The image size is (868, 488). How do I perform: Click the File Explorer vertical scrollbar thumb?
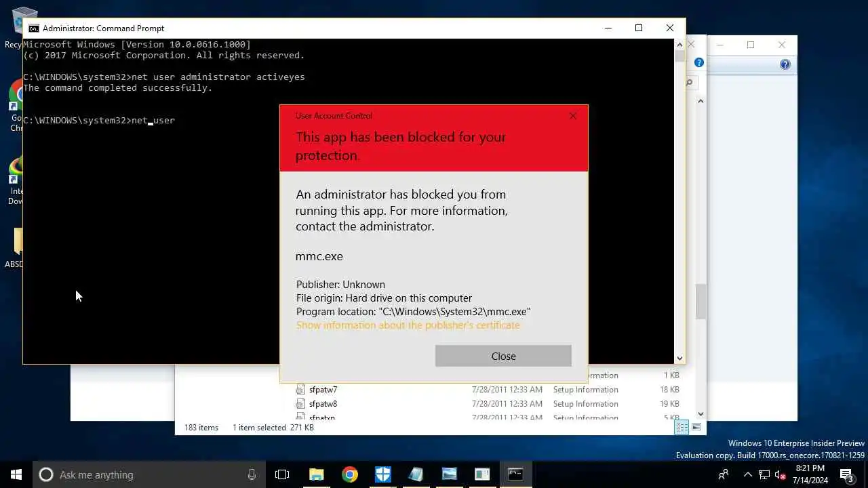[x=701, y=302]
